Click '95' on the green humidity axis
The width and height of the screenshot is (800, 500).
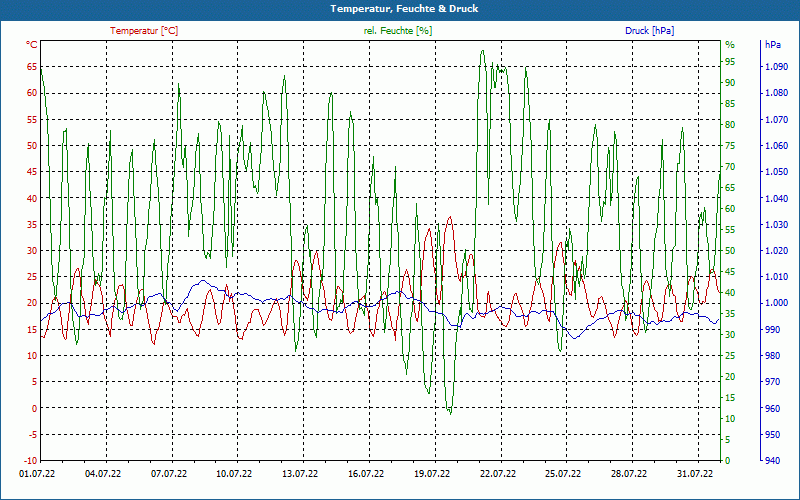[730, 62]
